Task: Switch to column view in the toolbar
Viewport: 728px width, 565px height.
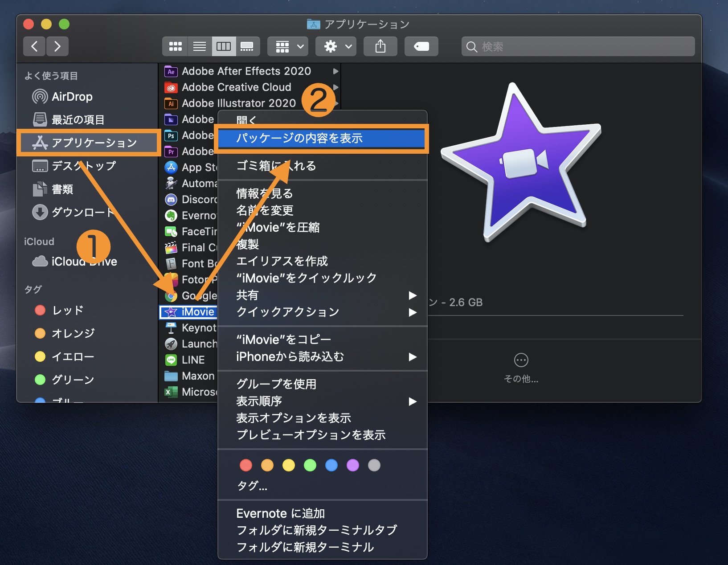Action: pos(223,46)
